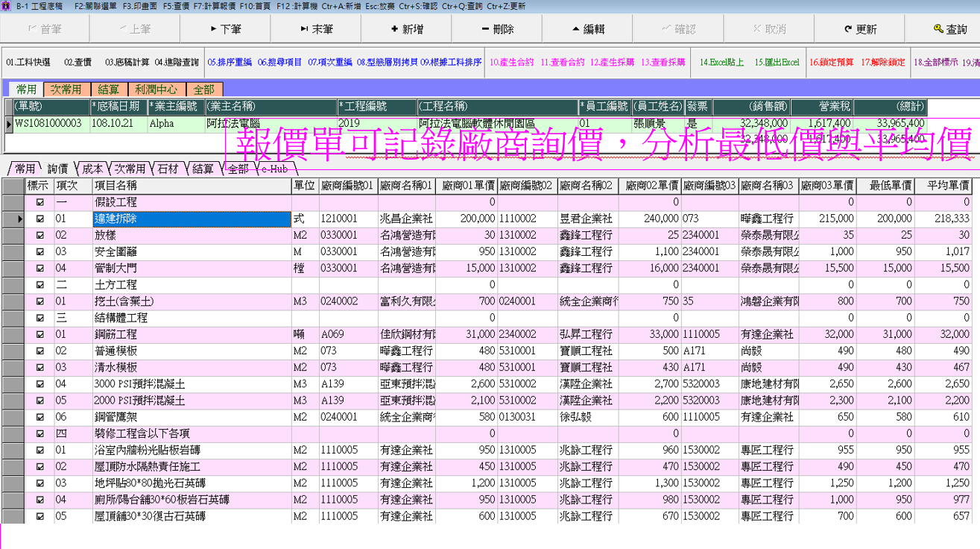Refresh data with the 更新 button
Image resolution: width=980 pixels, height=549 pixels.
click(859, 29)
